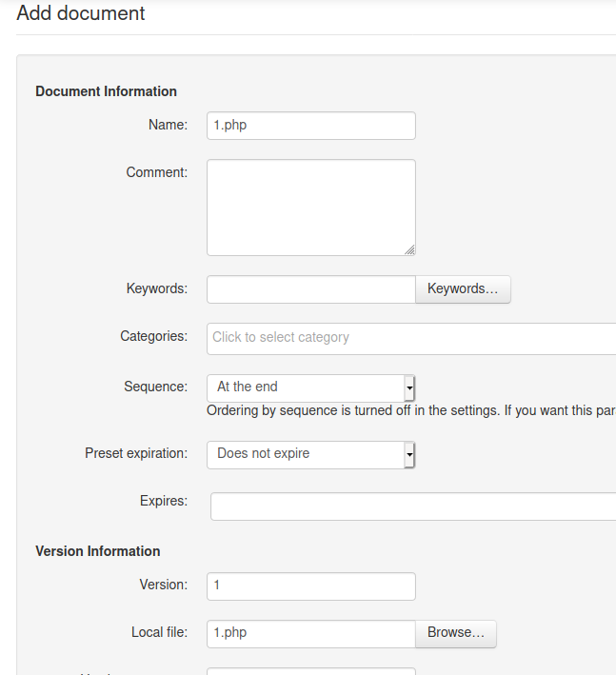The height and width of the screenshot is (675, 616).
Task: Click the Add document heading
Action: tap(81, 13)
